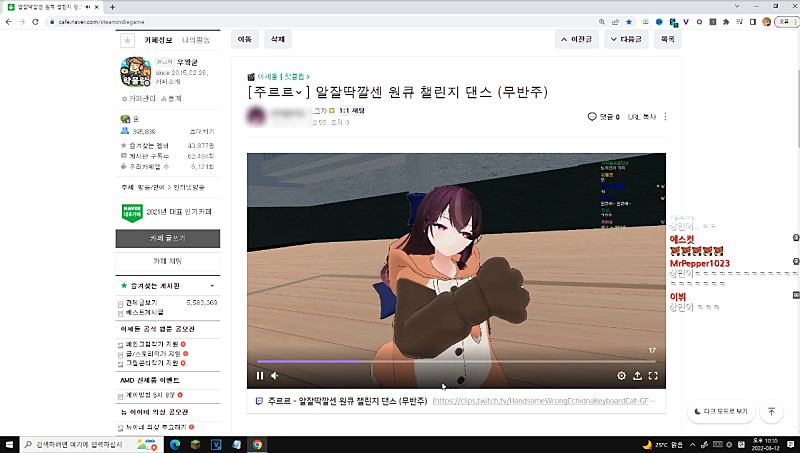
Task: Open the tab search chevron in title bar
Action: pos(737,6)
